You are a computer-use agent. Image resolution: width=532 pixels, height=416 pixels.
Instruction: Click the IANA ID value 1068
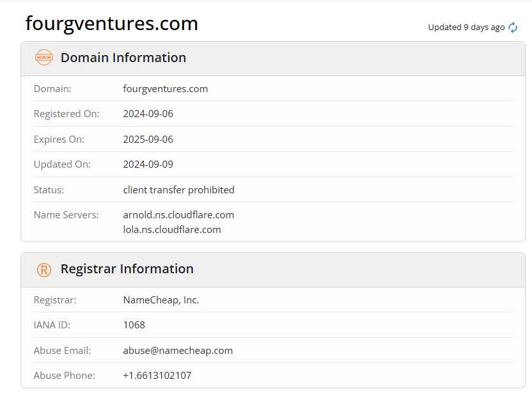(134, 325)
